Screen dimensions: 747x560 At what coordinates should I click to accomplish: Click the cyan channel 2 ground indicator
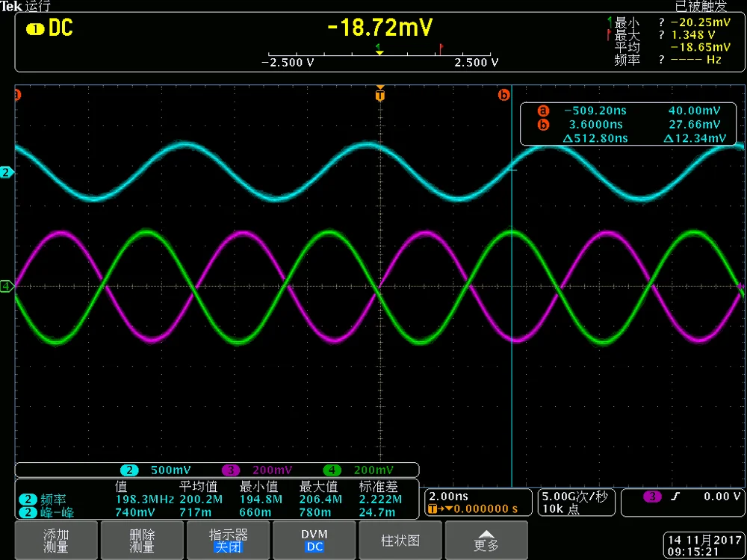pyautogui.click(x=7, y=172)
